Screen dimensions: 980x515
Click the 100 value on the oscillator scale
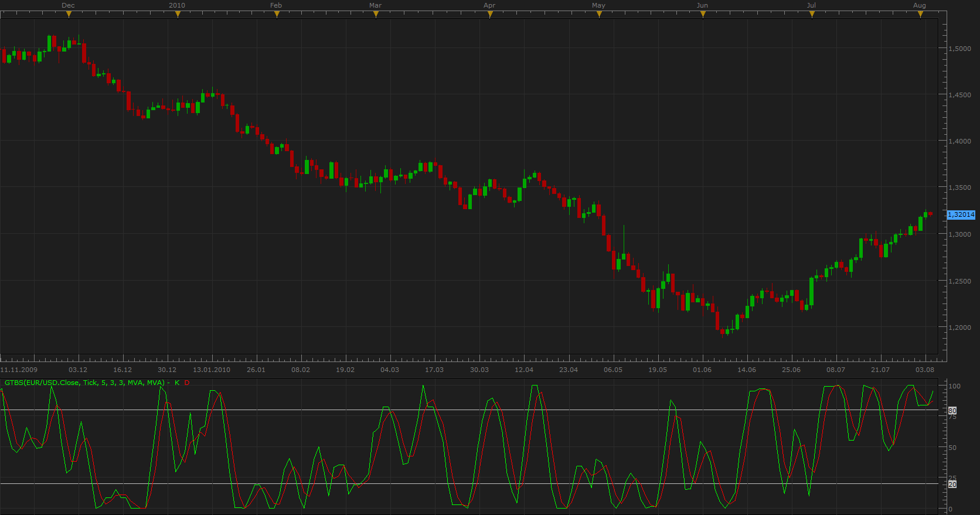tap(954, 386)
